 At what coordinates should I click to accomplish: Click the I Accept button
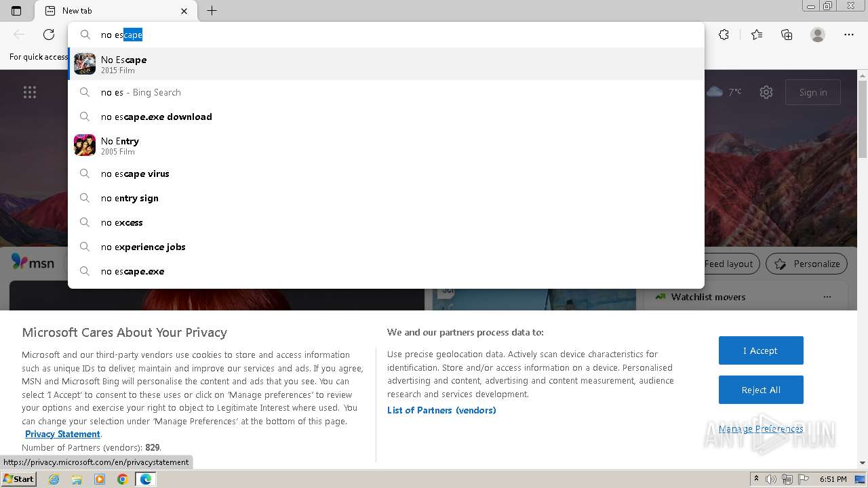[x=761, y=350]
